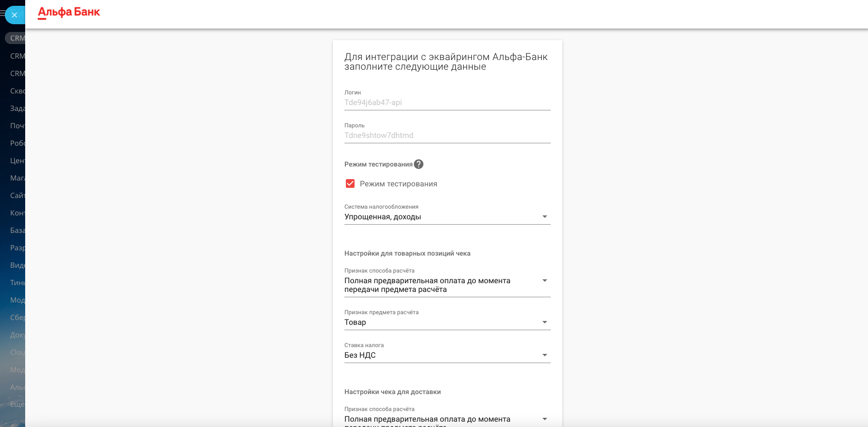Click the hamburger menu icon in the sidebar
Screen dimensions: 868x427
[2, 14]
